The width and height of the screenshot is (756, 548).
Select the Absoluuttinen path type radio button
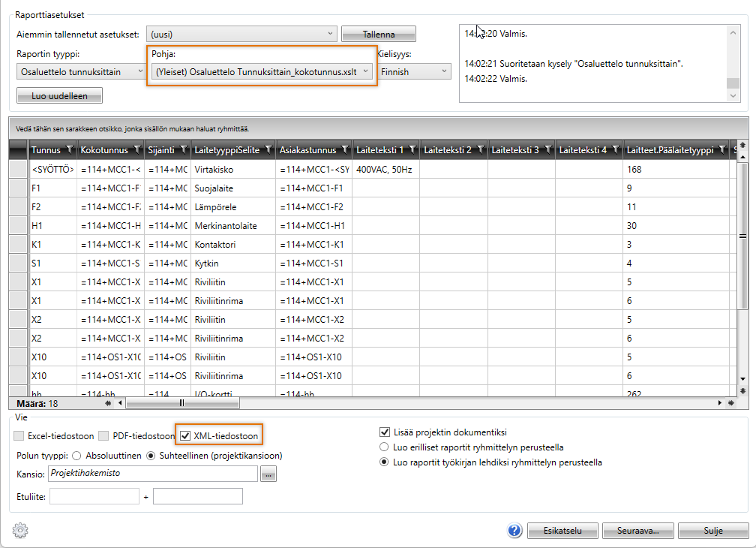click(76, 455)
